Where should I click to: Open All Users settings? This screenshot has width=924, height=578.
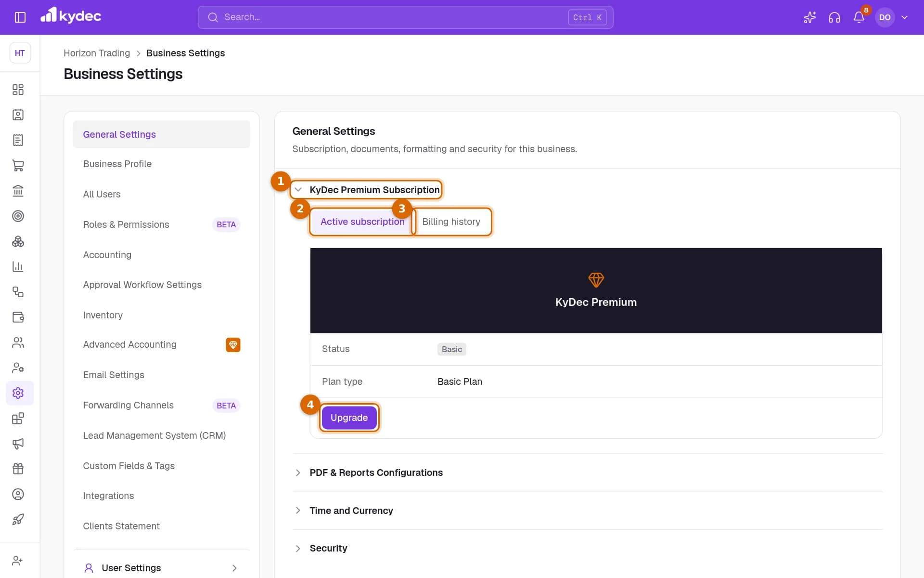[x=162, y=194]
